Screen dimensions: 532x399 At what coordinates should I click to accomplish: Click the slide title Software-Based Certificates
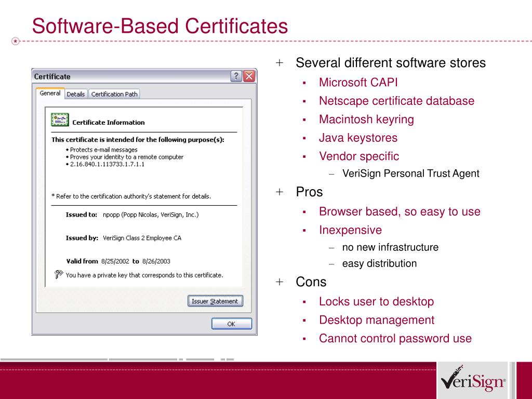click(159, 26)
